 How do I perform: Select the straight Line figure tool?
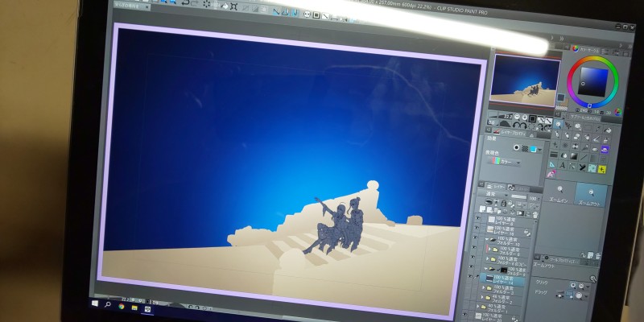[x=584, y=157]
